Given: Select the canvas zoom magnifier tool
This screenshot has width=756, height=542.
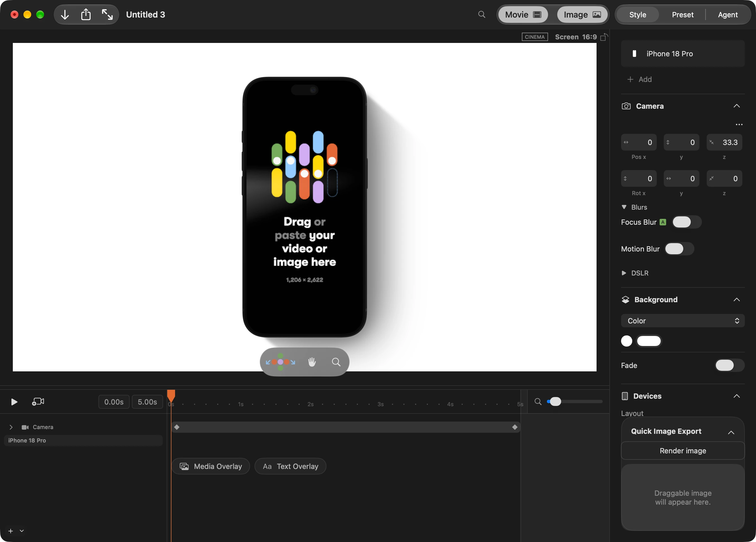Looking at the screenshot, I should click(336, 362).
